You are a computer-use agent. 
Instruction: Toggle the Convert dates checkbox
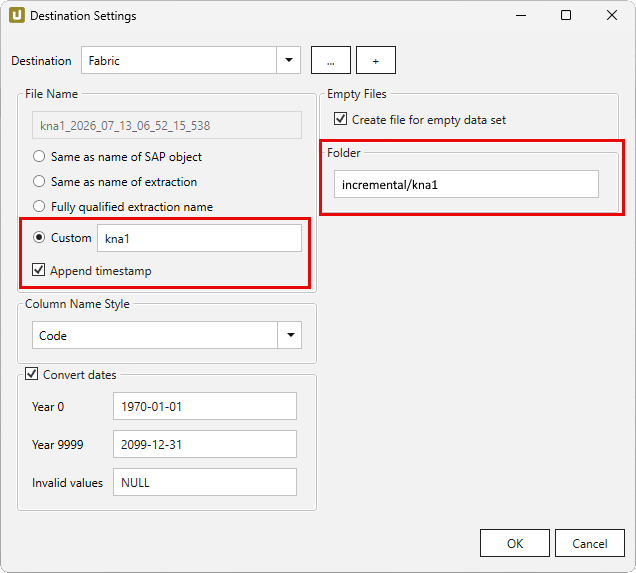[x=32, y=374]
